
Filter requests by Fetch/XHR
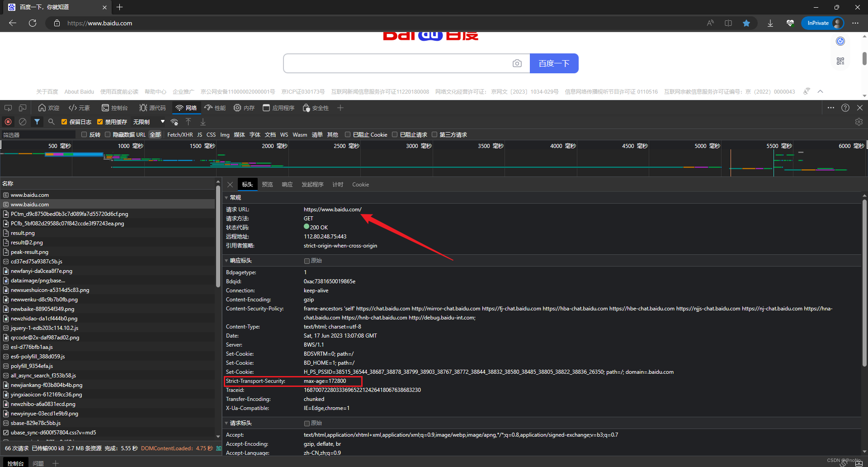coord(180,134)
